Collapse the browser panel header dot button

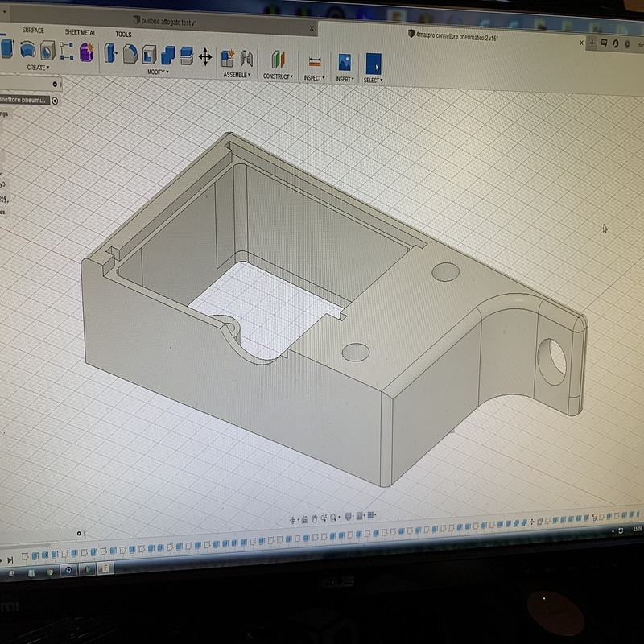pyautogui.click(x=55, y=85)
